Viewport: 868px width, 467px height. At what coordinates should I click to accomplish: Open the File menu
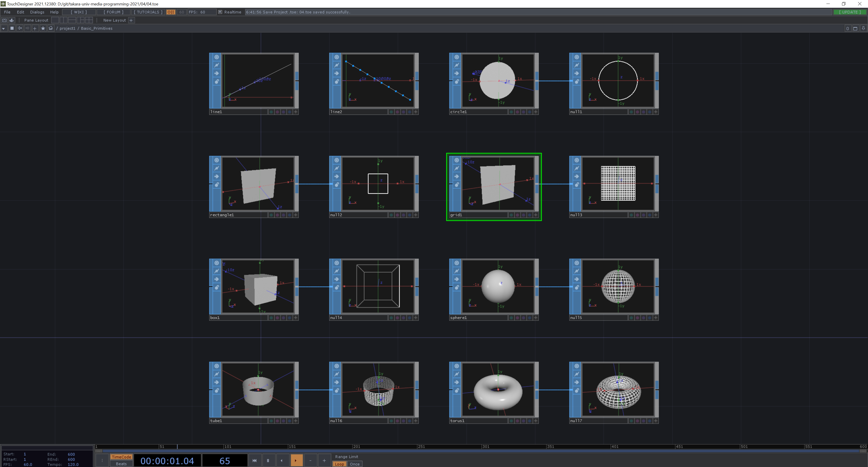(x=7, y=12)
